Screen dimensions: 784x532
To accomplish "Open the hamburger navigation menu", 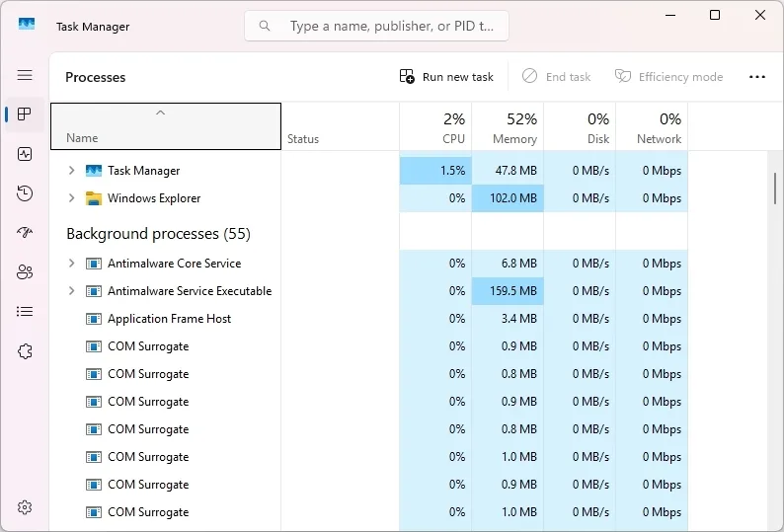I will point(25,75).
